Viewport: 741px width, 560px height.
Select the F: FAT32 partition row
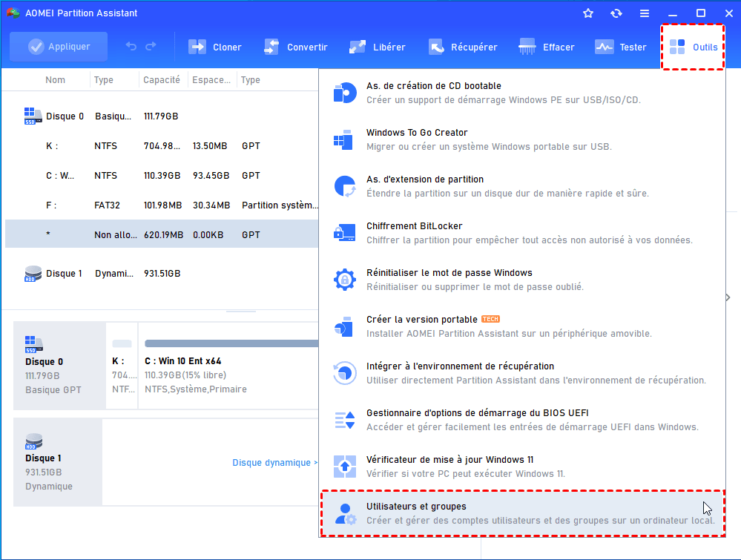click(162, 205)
